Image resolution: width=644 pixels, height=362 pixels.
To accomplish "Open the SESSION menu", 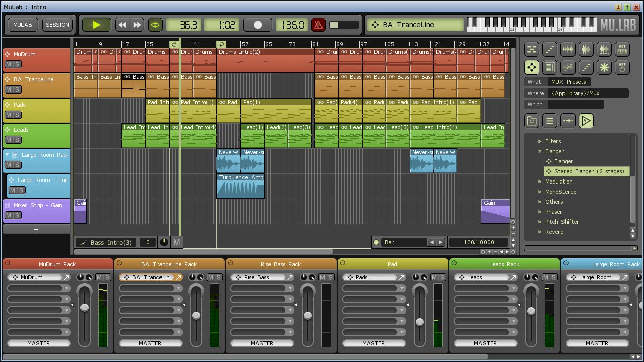I will point(57,24).
